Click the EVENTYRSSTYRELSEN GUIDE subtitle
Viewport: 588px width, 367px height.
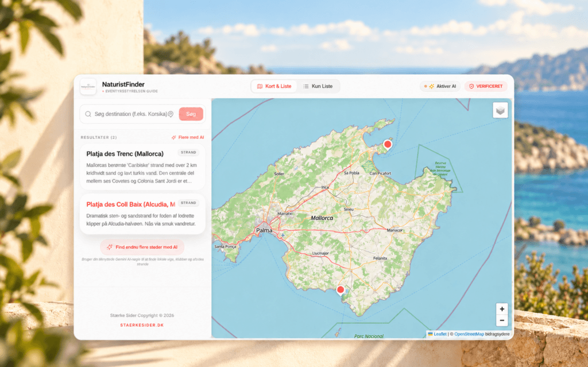point(130,91)
